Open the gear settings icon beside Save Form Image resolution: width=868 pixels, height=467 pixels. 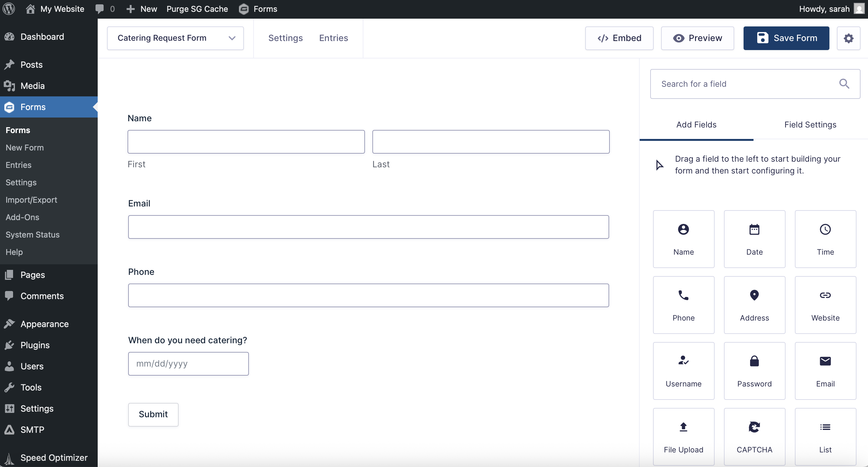(848, 38)
